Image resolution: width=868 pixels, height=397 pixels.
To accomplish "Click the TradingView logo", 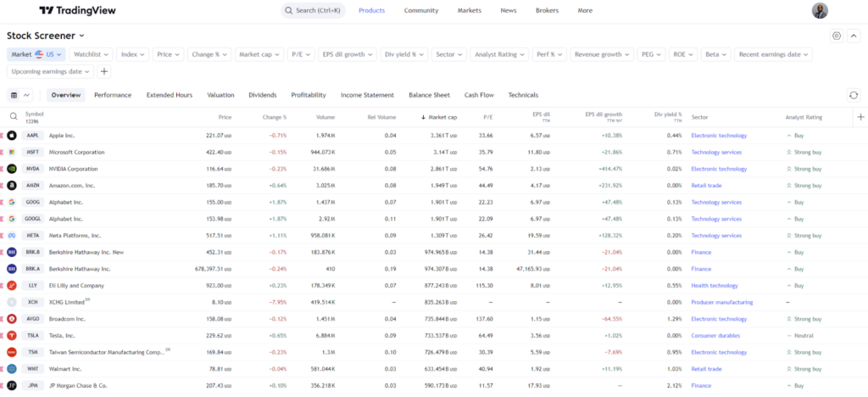I will (x=77, y=10).
